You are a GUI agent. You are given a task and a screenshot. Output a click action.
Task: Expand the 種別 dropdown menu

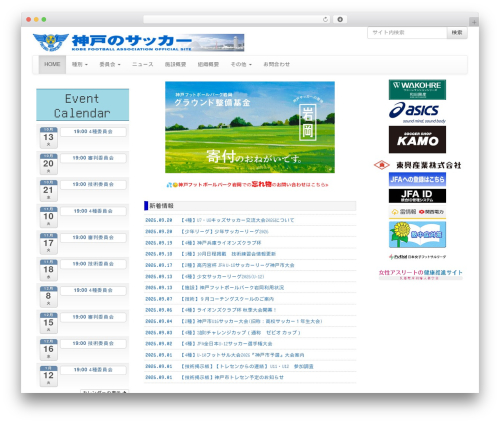80,64
